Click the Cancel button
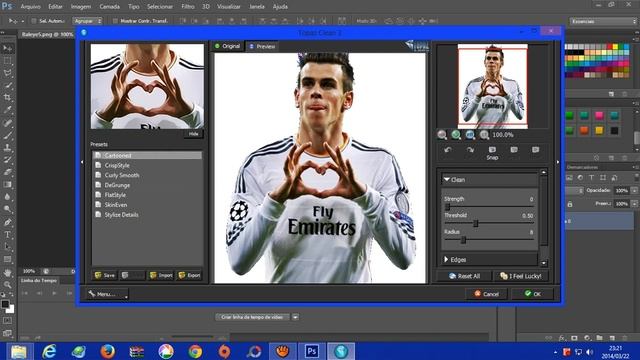The height and width of the screenshot is (360, 640). coord(486,294)
